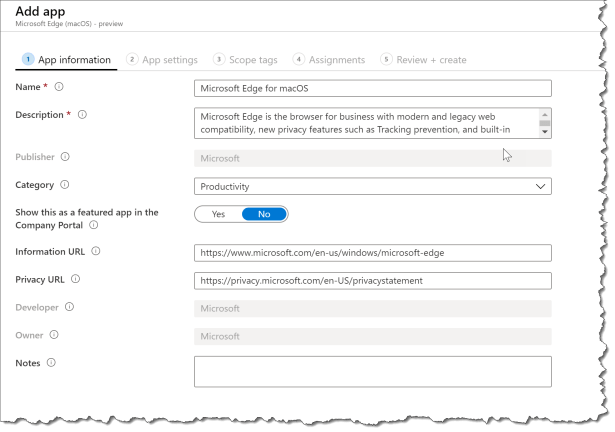615x432 pixels.
Task: Open the Scope tags tab
Action: [245, 60]
